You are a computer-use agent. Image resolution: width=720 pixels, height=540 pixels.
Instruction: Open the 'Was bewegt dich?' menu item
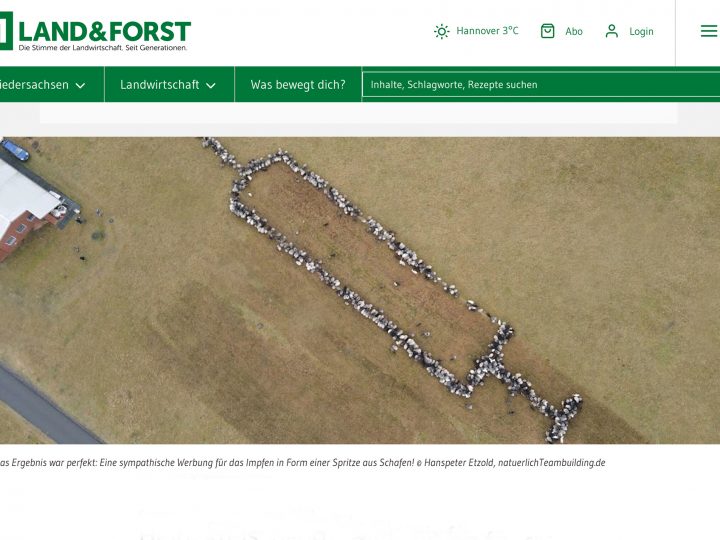tap(297, 85)
